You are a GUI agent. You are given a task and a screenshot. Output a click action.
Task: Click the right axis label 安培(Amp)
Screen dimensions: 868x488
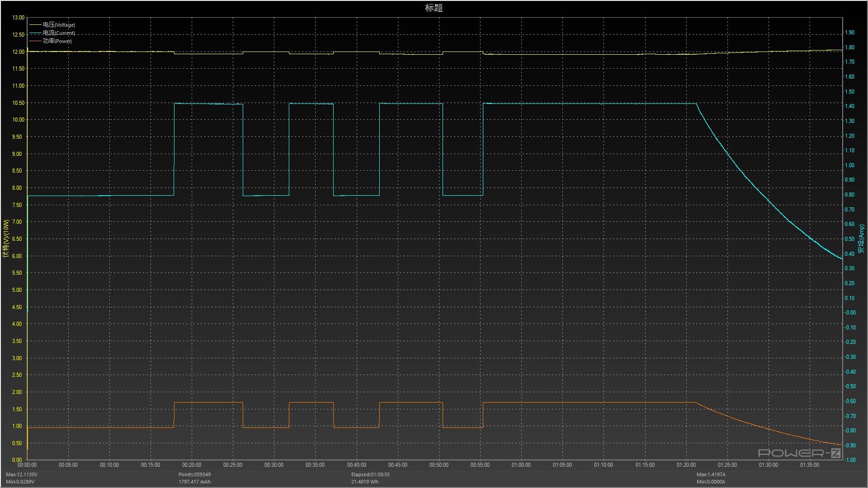pyautogui.click(x=861, y=238)
